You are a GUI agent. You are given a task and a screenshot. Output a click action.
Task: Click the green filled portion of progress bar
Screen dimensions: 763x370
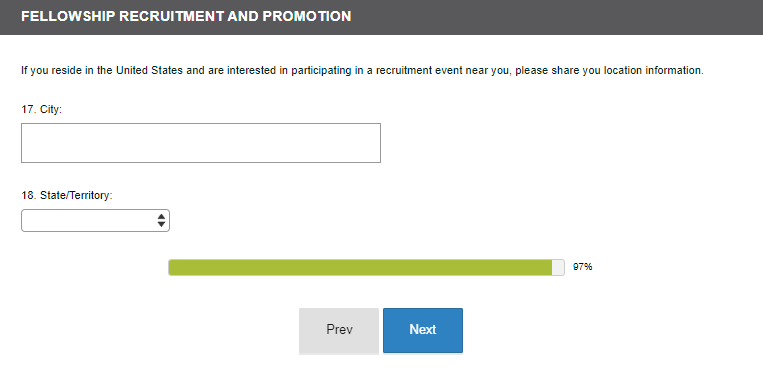tap(360, 267)
